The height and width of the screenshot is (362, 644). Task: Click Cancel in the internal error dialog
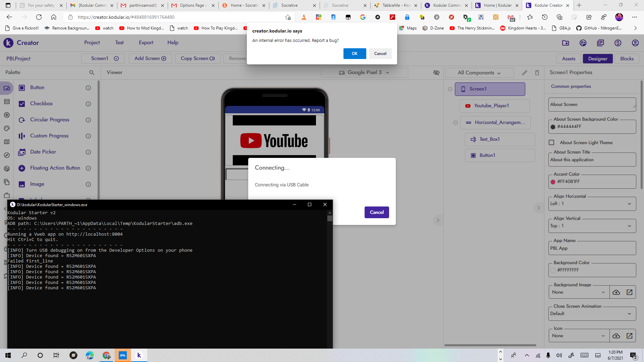coord(380,54)
